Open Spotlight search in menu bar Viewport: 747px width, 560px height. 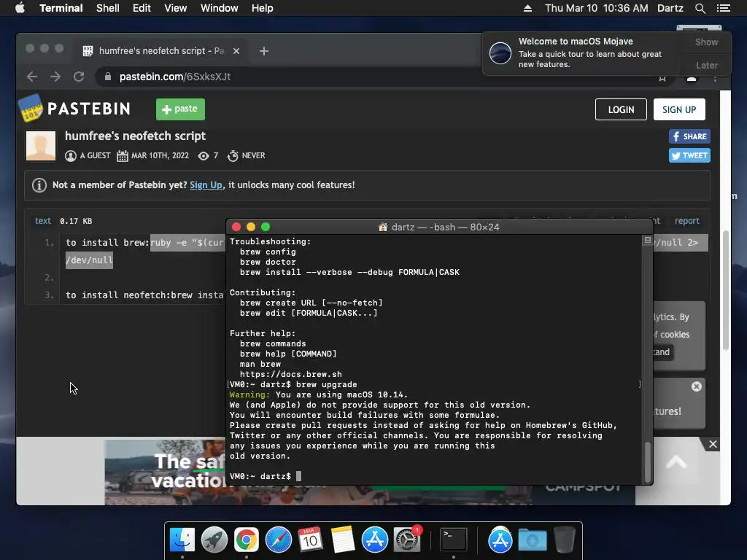[700, 8]
